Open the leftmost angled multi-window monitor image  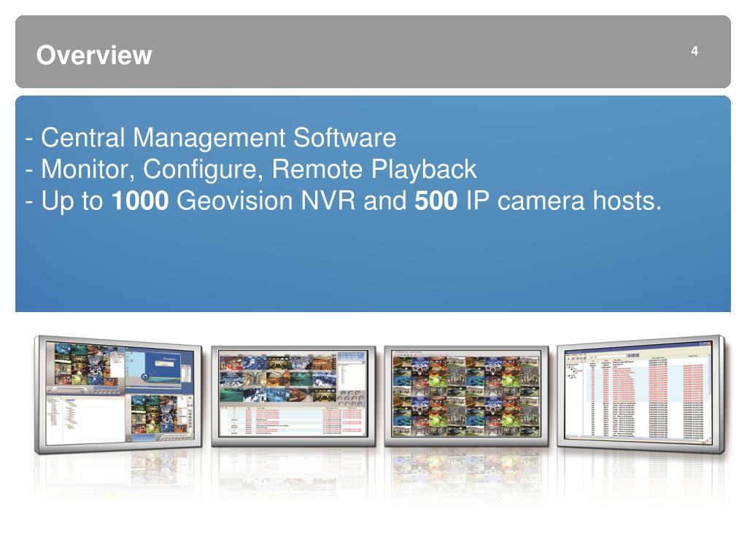[x=118, y=394]
